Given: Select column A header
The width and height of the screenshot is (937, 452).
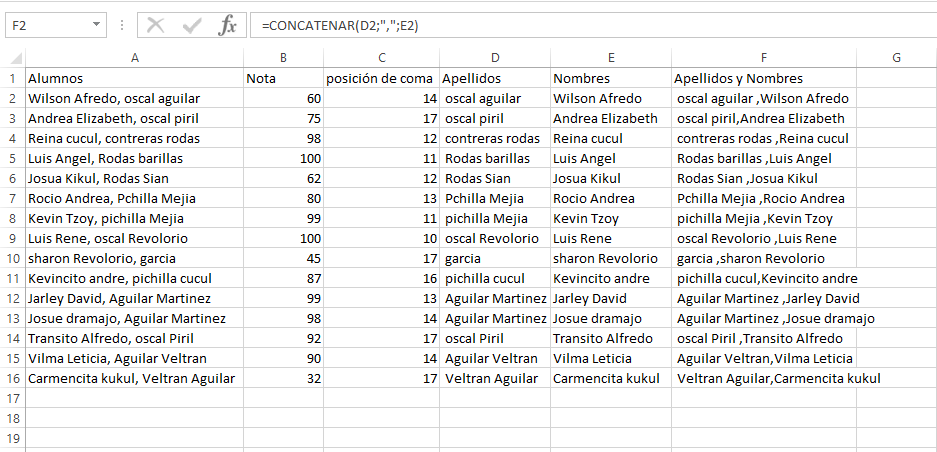Looking at the screenshot, I should pos(135,58).
